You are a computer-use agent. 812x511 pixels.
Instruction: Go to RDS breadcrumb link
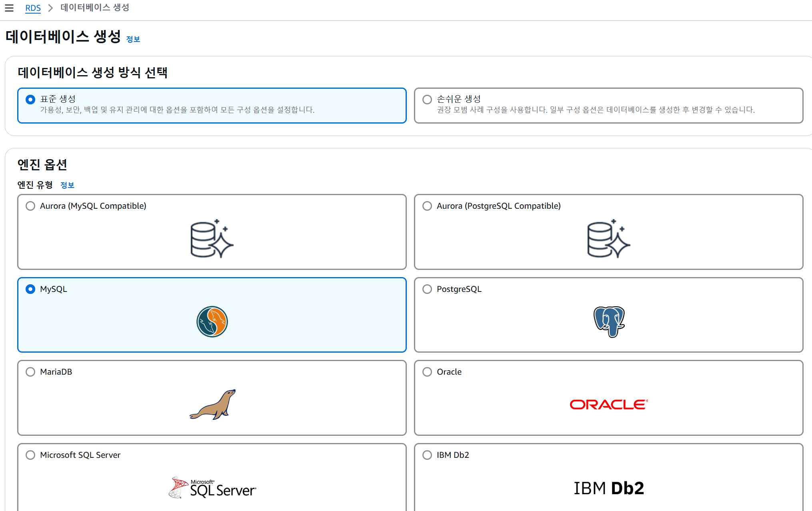pyautogui.click(x=33, y=8)
